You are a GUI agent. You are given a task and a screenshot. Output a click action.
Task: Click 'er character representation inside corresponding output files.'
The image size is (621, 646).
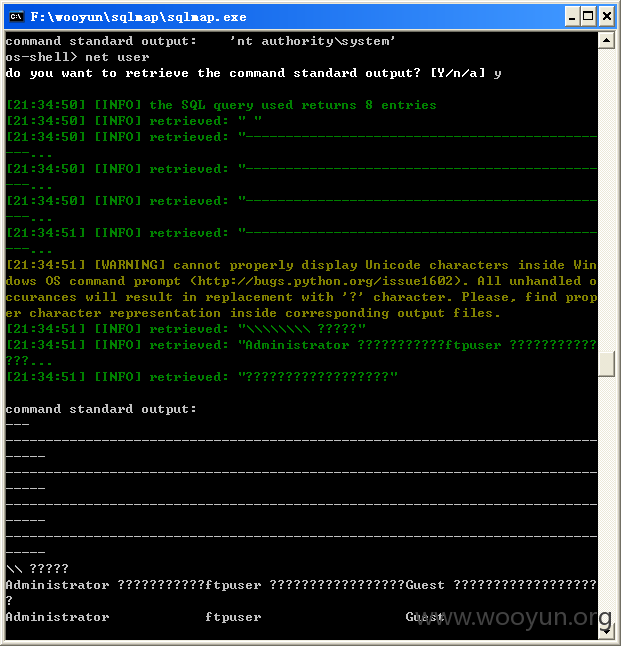(x=253, y=313)
